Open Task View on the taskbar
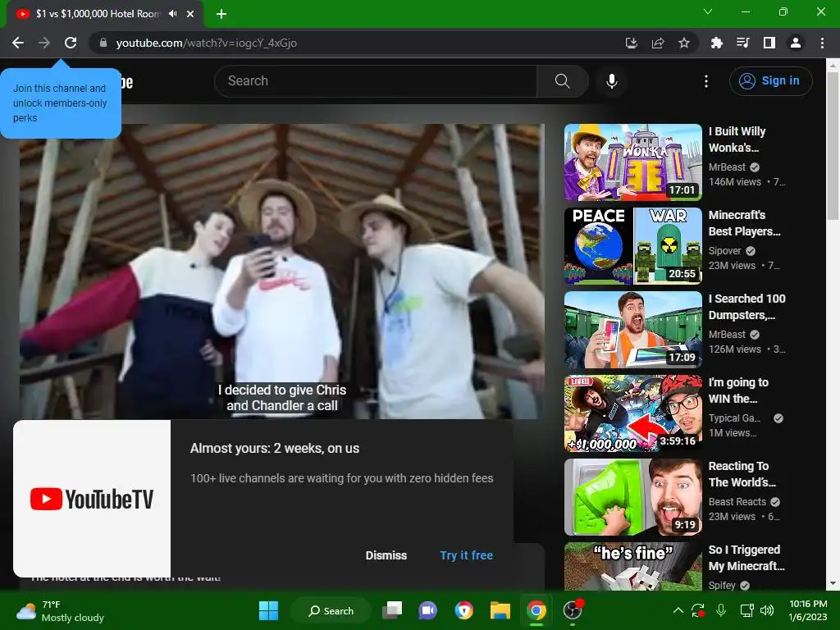840x630 pixels. tap(392, 610)
